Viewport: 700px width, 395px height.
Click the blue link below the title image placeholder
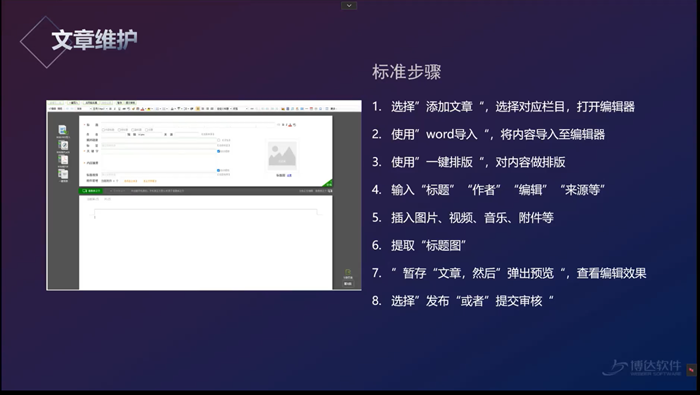click(x=289, y=175)
